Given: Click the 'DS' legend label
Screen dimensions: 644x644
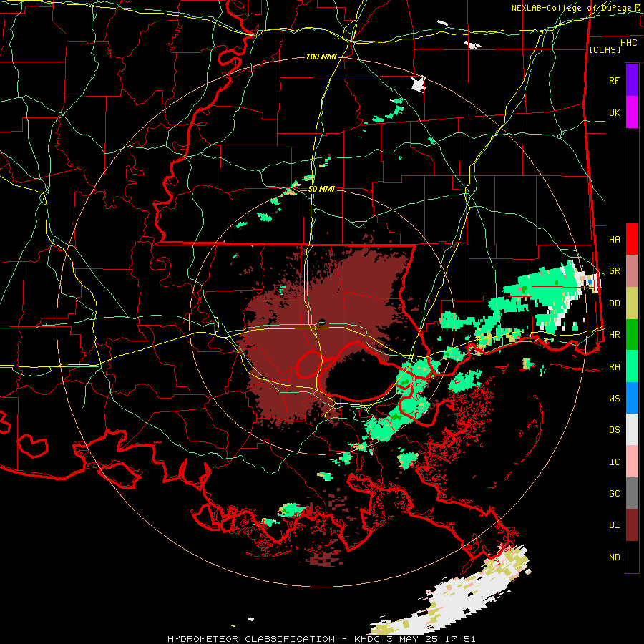Looking at the screenshot, I should click(614, 430).
